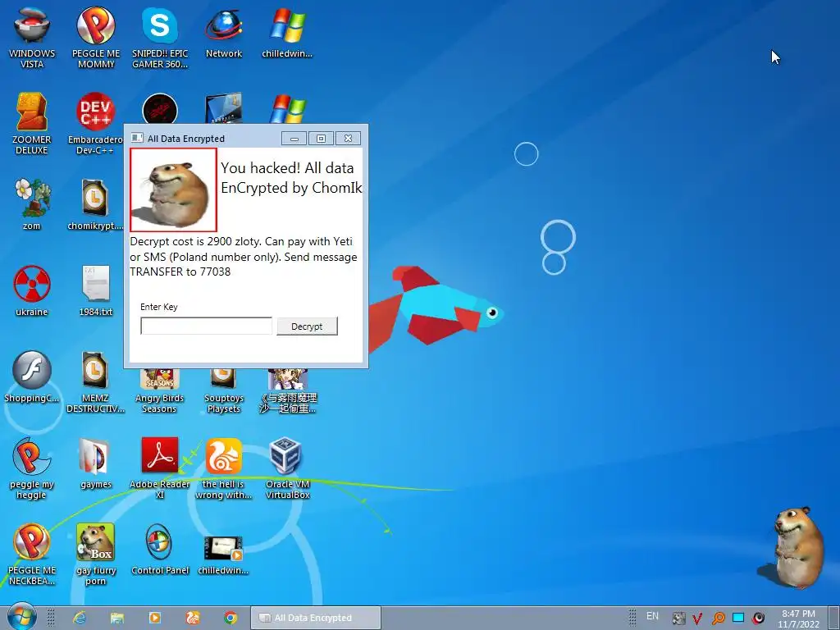Open the clock showing 8:47 PM
840x630 pixels.
click(x=799, y=619)
